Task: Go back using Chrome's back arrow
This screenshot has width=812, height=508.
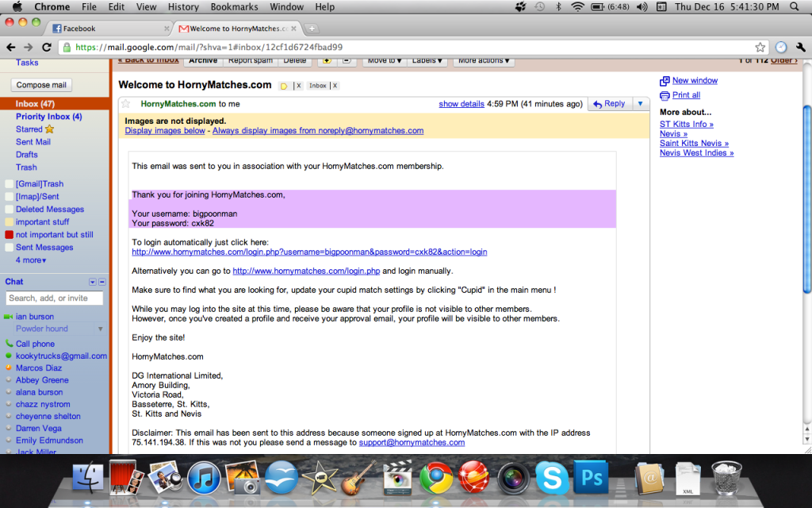Action: pos(11,47)
